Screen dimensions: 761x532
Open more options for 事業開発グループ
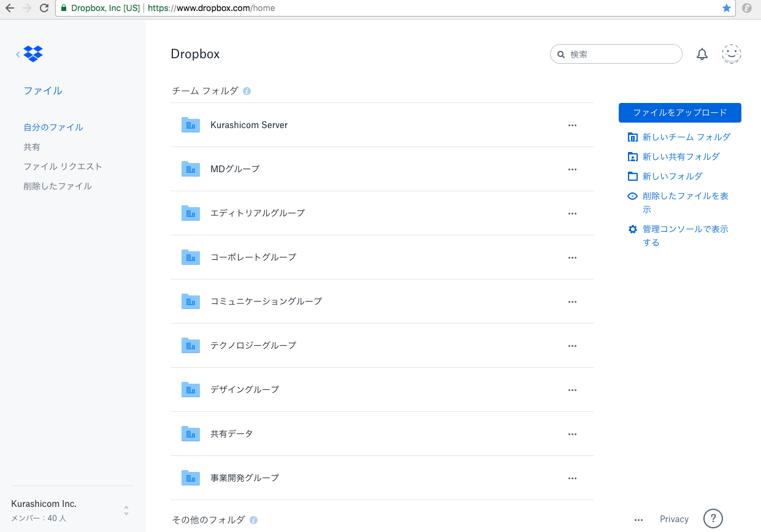[x=572, y=478]
